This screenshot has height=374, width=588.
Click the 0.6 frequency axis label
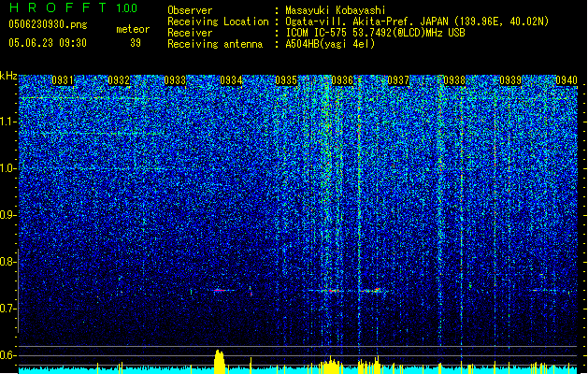pyautogui.click(x=7, y=355)
